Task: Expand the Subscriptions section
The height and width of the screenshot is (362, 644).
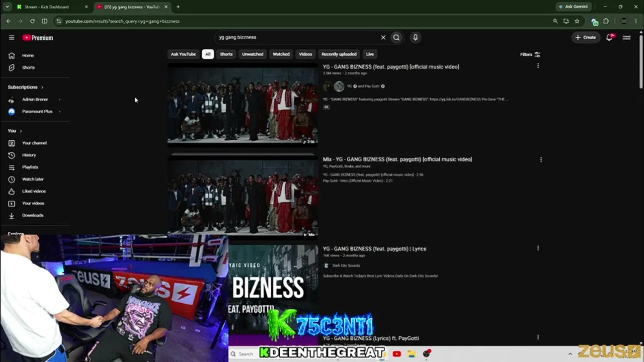Action: [x=26, y=87]
